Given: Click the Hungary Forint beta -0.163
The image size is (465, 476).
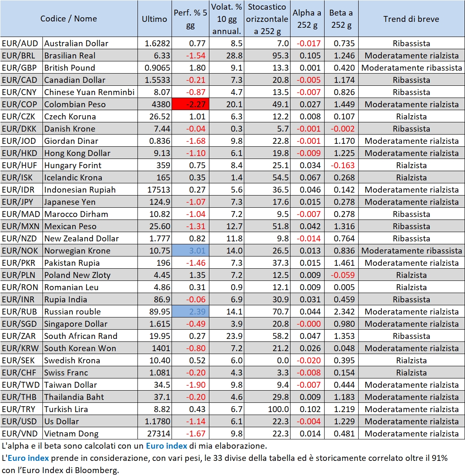Looking at the screenshot, I should (x=341, y=165).
